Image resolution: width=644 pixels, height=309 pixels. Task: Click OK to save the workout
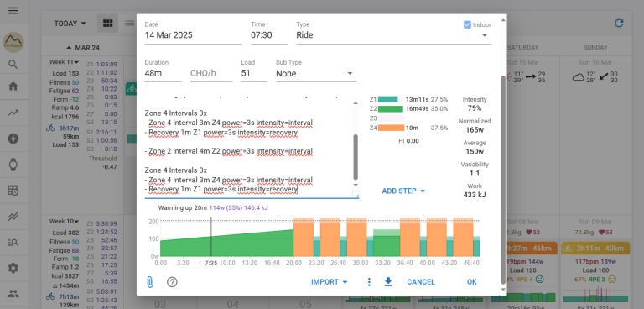pos(472,282)
